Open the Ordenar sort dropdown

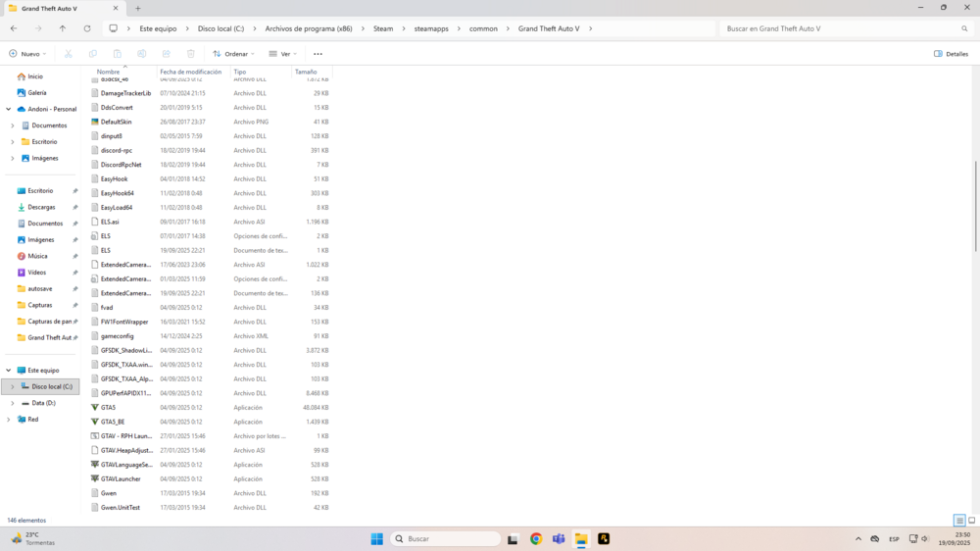click(x=234, y=54)
